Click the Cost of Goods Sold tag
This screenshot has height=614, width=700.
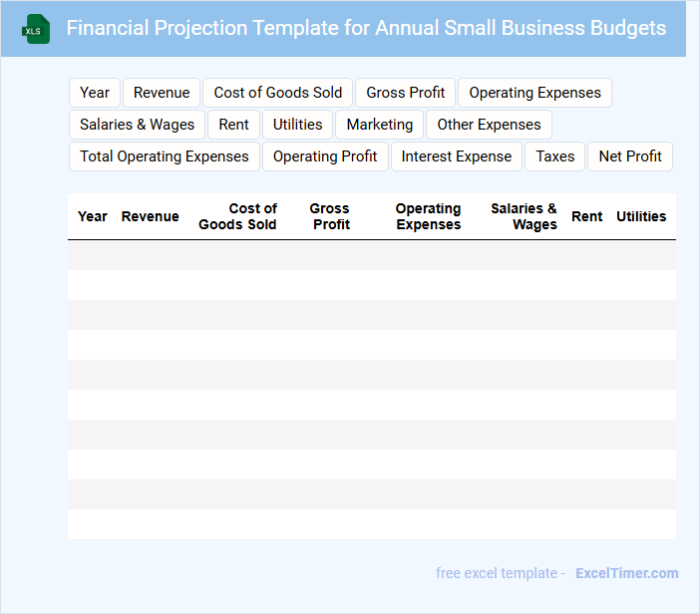point(278,93)
